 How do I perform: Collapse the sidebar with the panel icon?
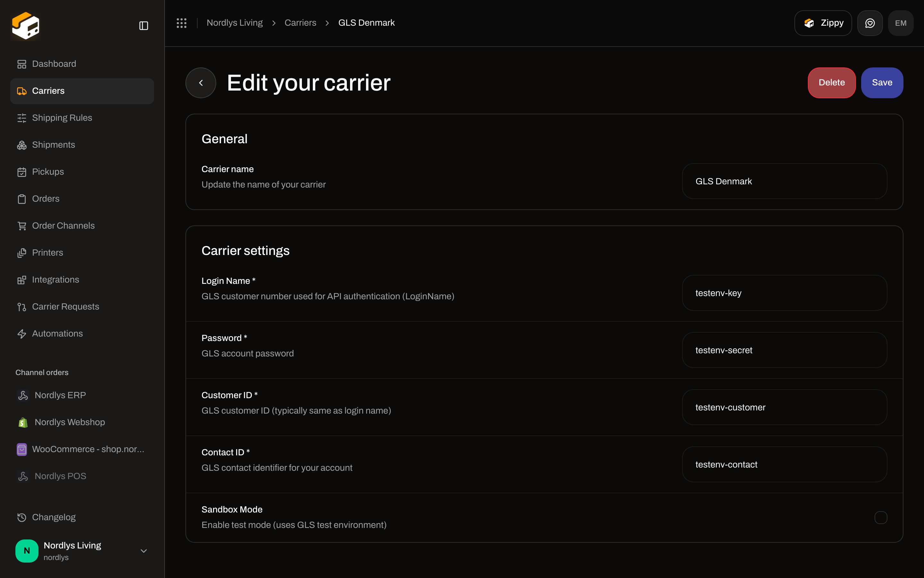(143, 26)
